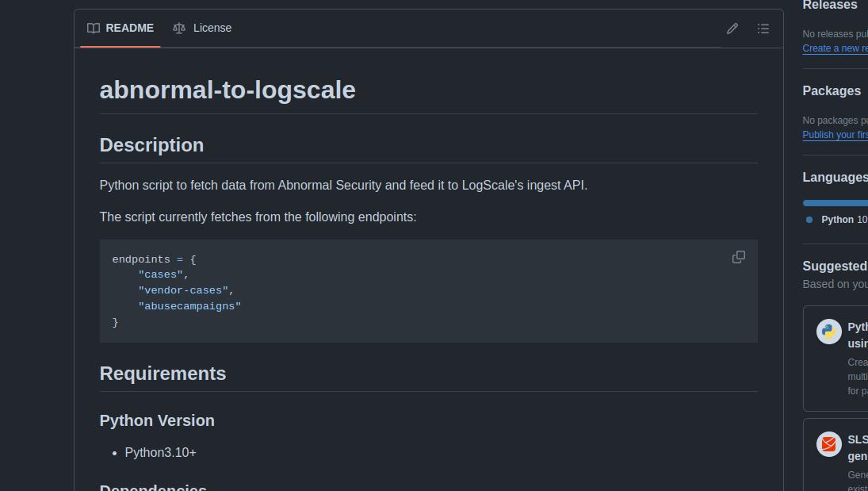Click the scale icon beside License
Viewport: 868px width, 491px height.
(179, 29)
